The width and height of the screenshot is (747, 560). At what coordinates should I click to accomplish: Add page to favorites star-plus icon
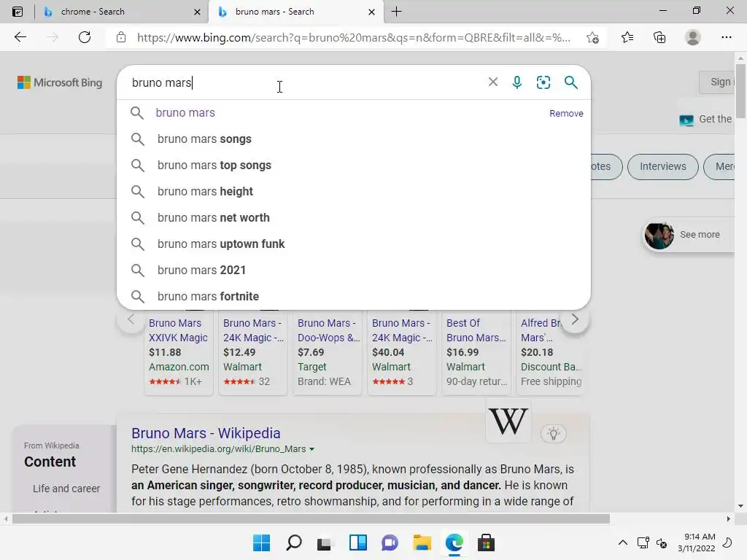pyautogui.click(x=592, y=37)
